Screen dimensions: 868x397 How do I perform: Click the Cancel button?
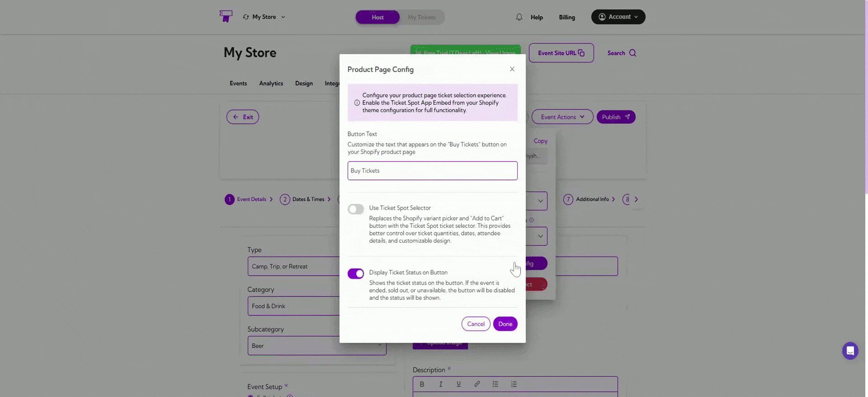click(476, 324)
